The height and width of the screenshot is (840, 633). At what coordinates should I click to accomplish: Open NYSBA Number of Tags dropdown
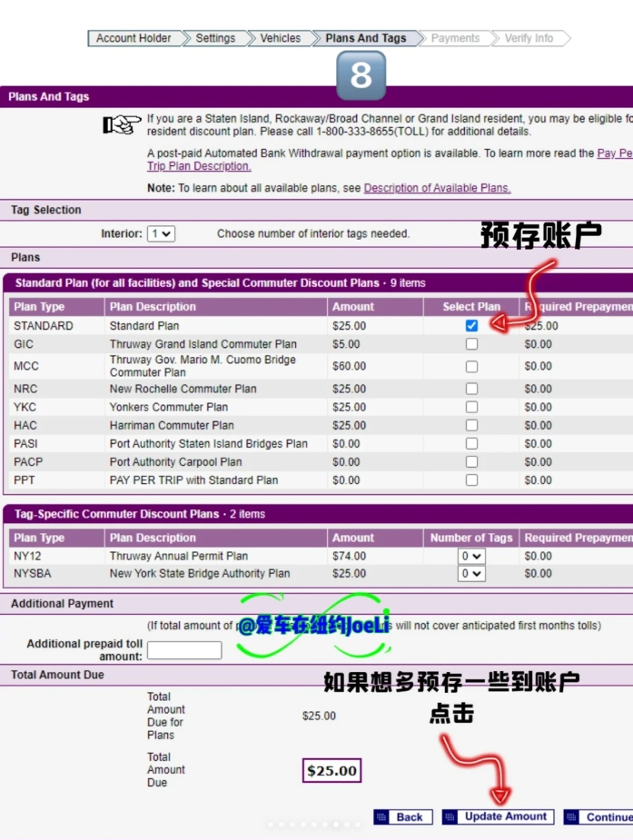471,574
